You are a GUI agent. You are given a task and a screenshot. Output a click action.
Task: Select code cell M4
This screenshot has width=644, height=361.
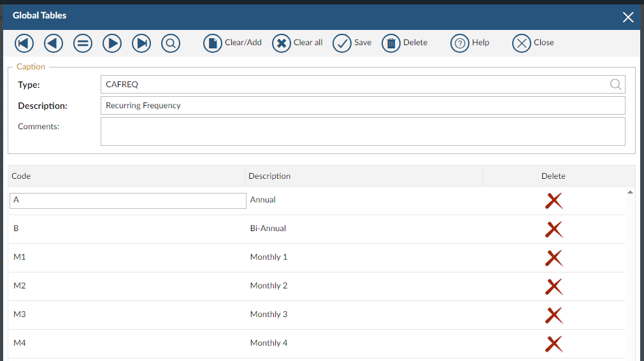point(127,344)
